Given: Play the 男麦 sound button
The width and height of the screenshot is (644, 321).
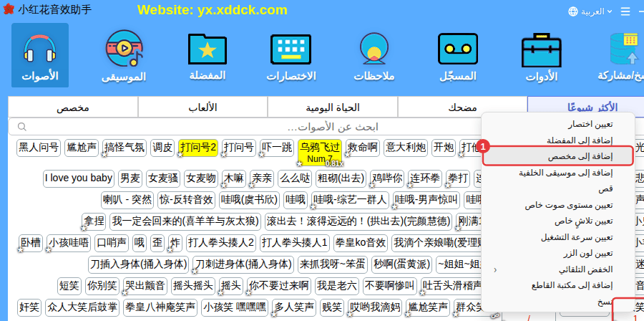Looking at the screenshot, I should pos(130,178).
